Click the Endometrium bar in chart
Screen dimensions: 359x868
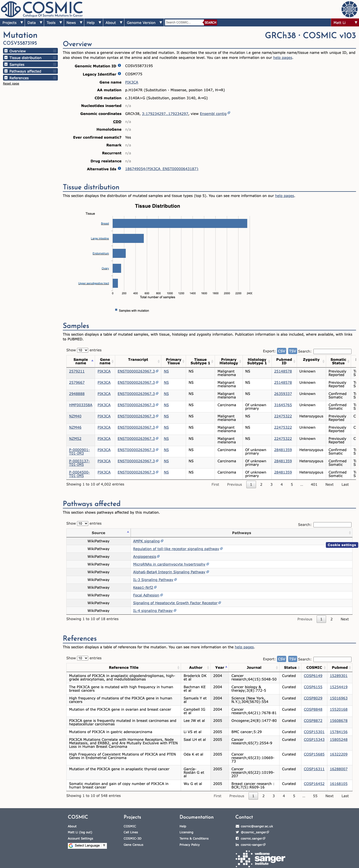(119, 253)
